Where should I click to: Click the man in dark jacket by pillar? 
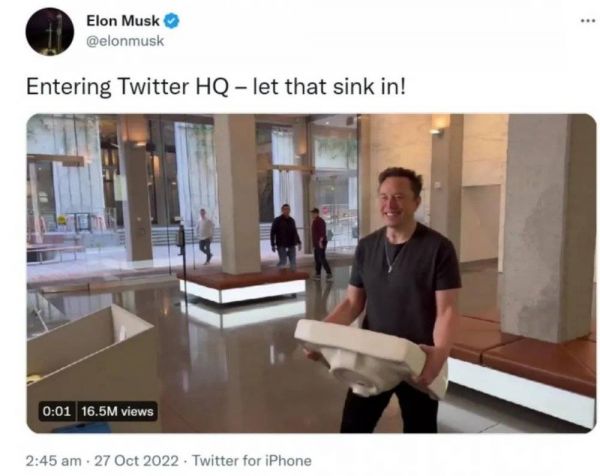pos(285,235)
